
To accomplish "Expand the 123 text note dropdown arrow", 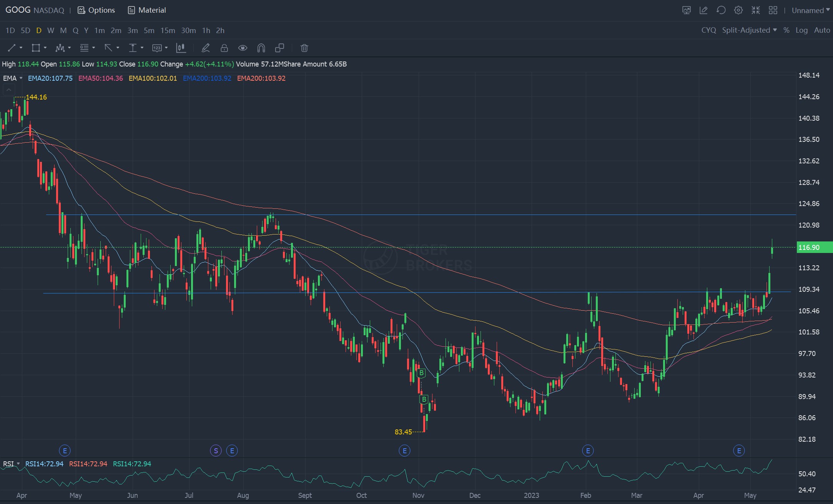I will [166, 48].
